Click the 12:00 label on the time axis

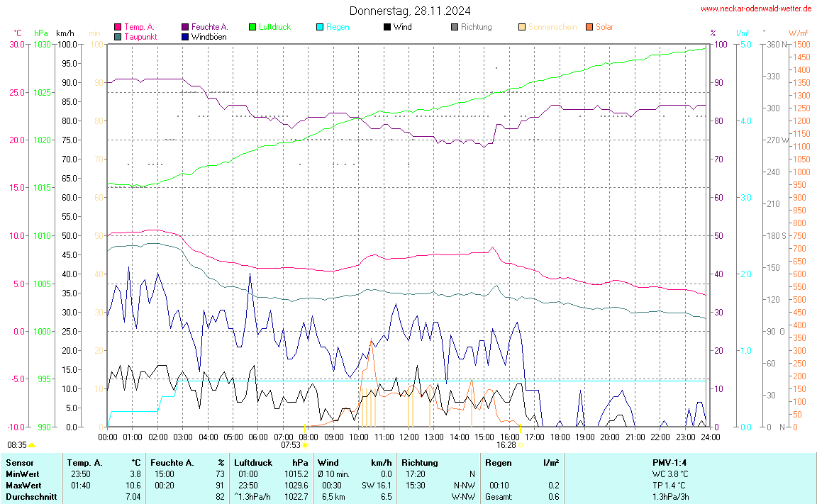coord(409,437)
